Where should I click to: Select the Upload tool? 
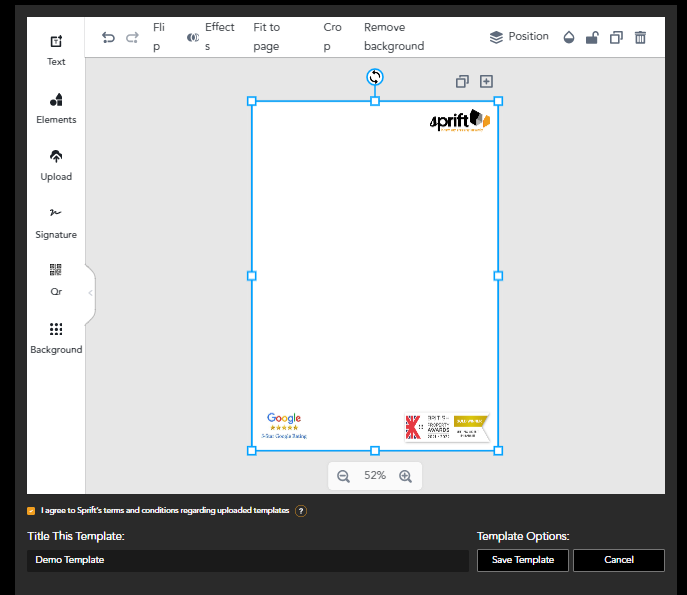click(x=56, y=164)
